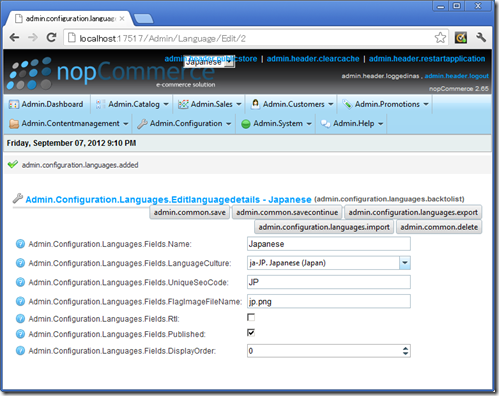Viewport: 499px width, 396px height.
Task: Click the help icon beside Fields.Published
Action: 20,334
